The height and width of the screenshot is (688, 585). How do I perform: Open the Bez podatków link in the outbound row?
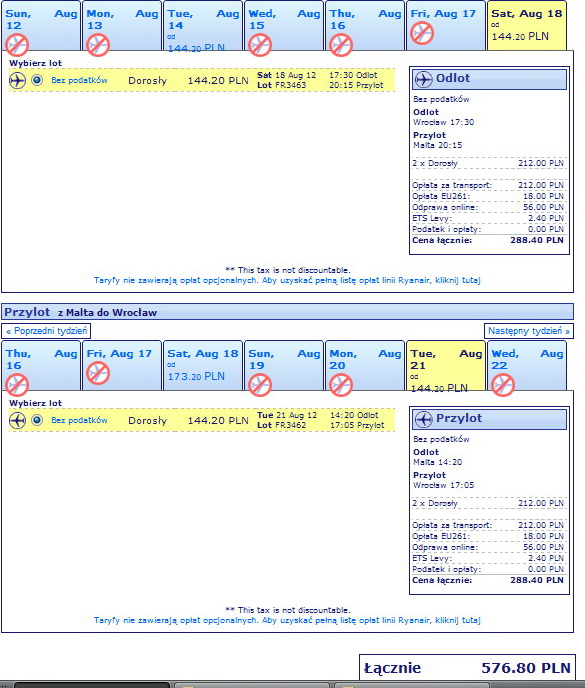click(x=79, y=80)
